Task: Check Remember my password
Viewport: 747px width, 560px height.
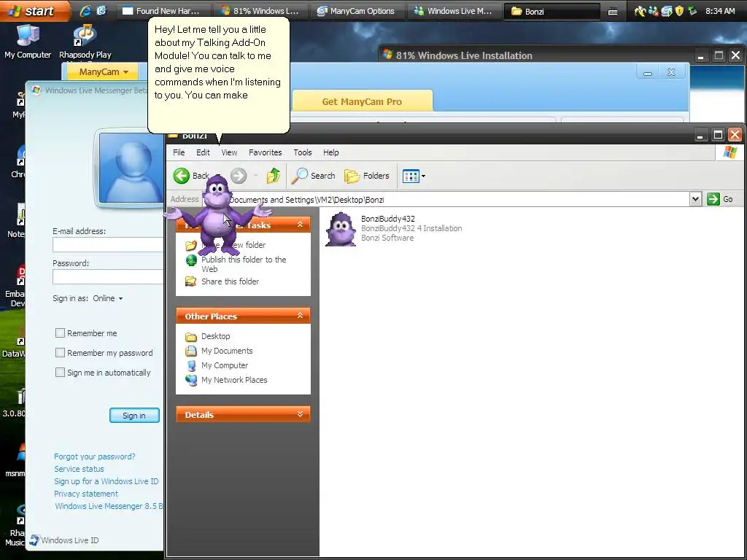Action: [x=60, y=352]
